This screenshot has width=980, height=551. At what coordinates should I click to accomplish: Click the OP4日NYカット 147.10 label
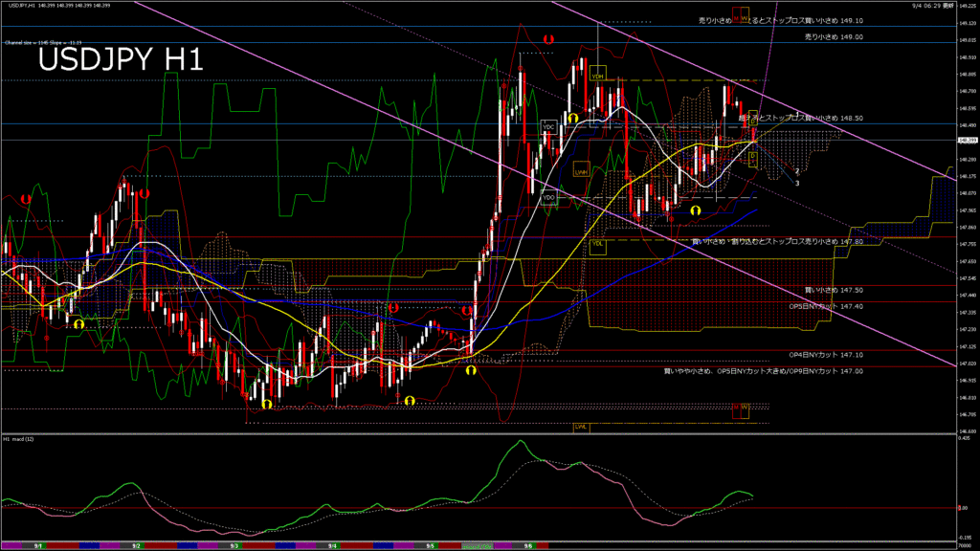[x=826, y=354]
